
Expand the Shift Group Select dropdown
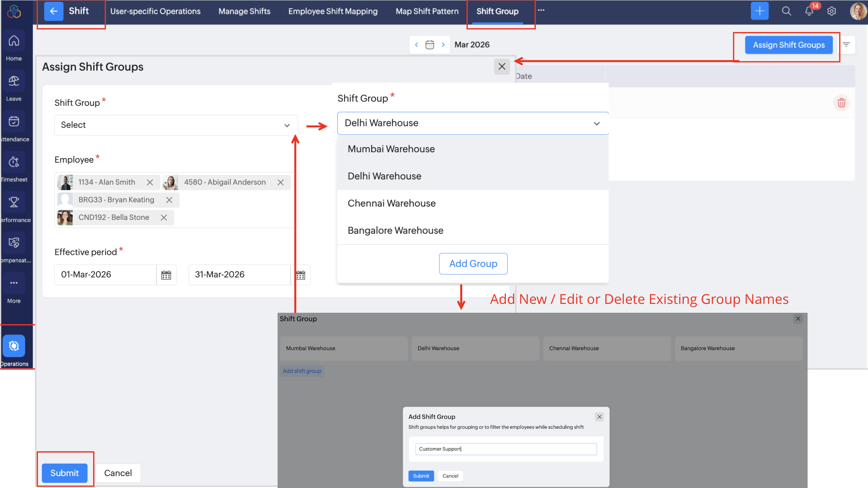point(176,125)
